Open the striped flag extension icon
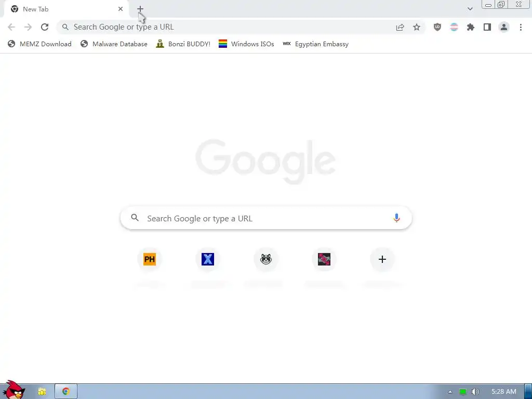The height and width of the screenshot is (399, 532). point(454,27)
